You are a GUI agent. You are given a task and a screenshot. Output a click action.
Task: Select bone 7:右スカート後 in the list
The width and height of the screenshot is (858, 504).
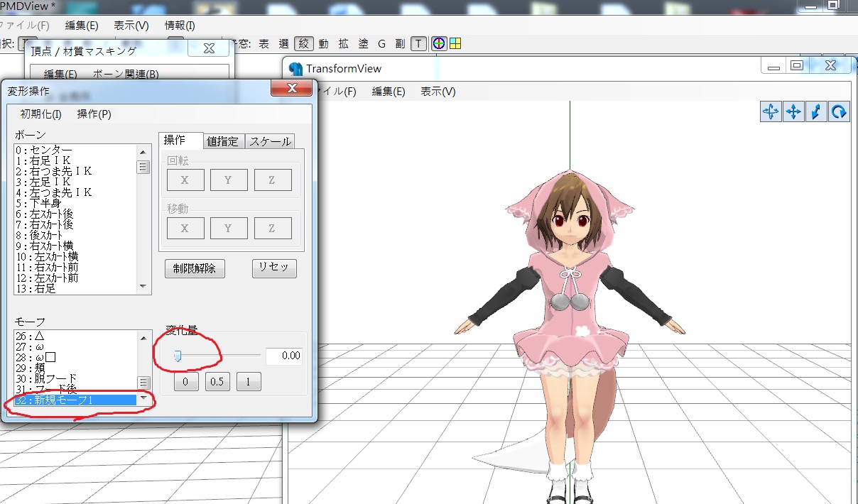click(75, 224)
